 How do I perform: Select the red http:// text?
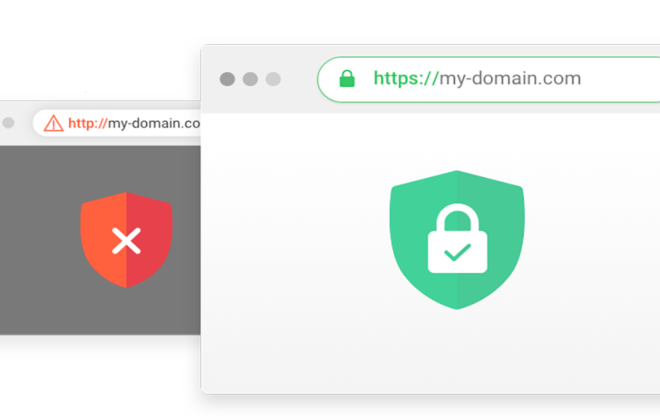point(88,123)
